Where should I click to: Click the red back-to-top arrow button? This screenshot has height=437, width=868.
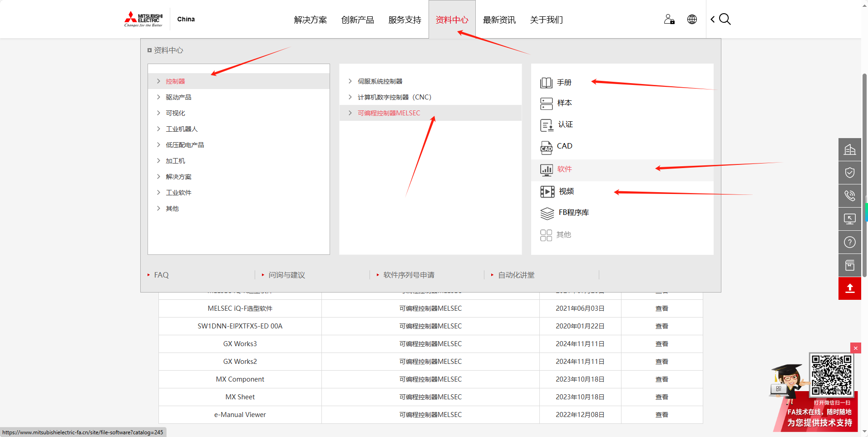[x=850, y=288]
